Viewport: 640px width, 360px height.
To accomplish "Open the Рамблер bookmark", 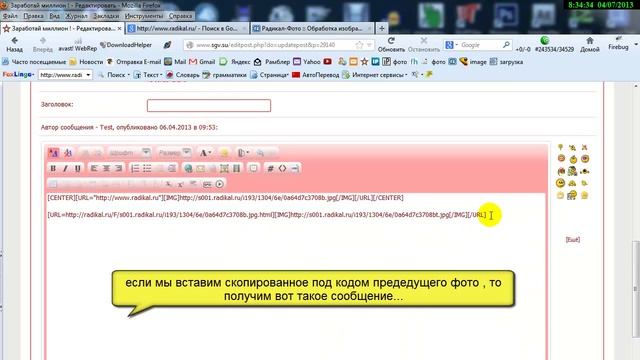I will point(272,62).
